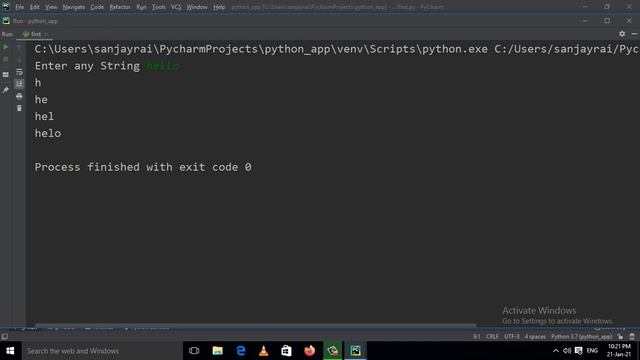Open the Refactor menu
Image resolution: width=640 pixels, height=360 pixels.
point(120,7)
